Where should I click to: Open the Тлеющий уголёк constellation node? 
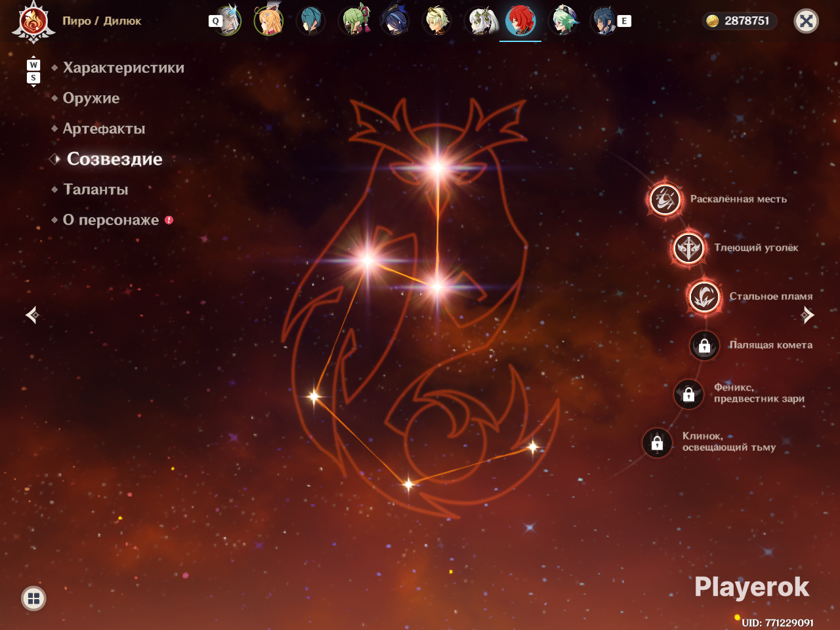(689, 247)
